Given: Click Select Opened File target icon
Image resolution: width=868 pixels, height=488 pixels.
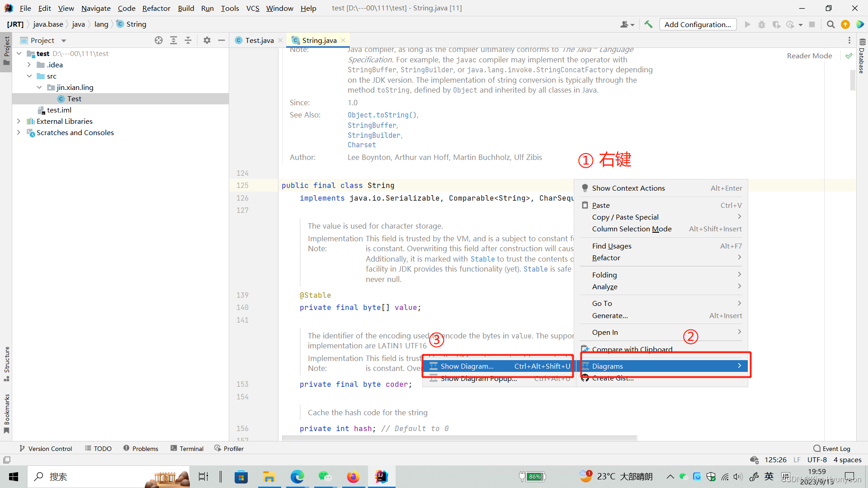Looking at the screenshot, I should pyautogui.click(x=159, y=40).
